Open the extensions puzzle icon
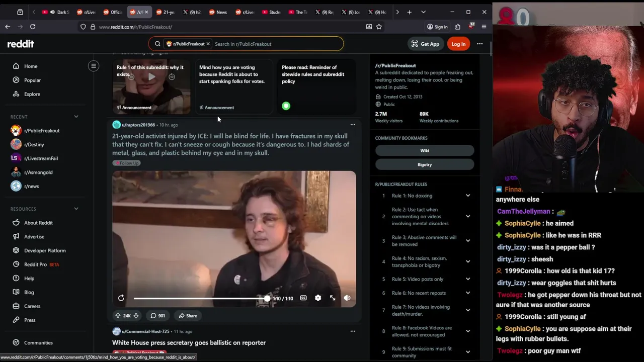 tap(458, 27)
